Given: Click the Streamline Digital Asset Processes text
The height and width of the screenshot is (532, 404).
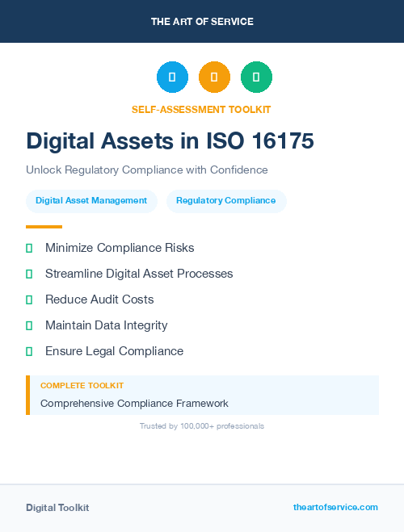Looking at the screenshot, I should [x=139, y=274].
